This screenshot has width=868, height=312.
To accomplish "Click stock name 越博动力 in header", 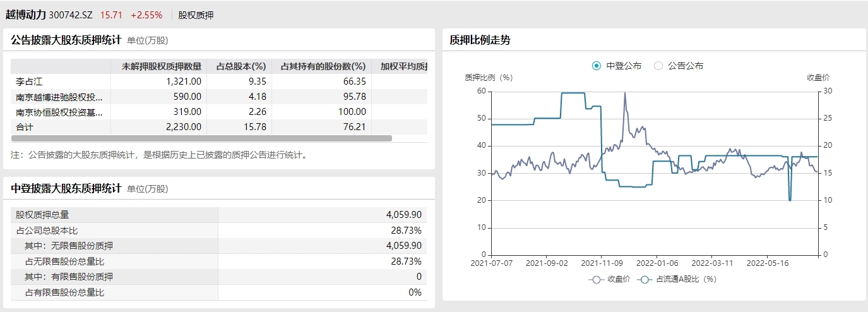I will point(26,14).
